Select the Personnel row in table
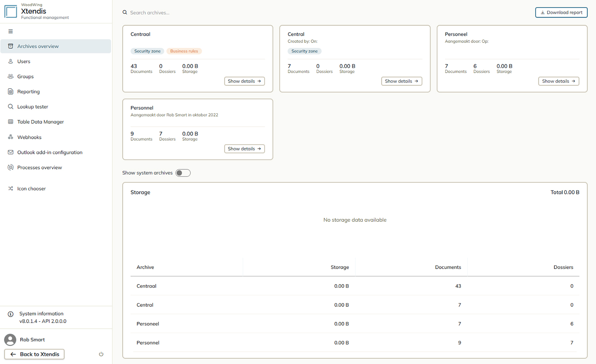Viewport: 596px width, 364px height. coord(355,343)
